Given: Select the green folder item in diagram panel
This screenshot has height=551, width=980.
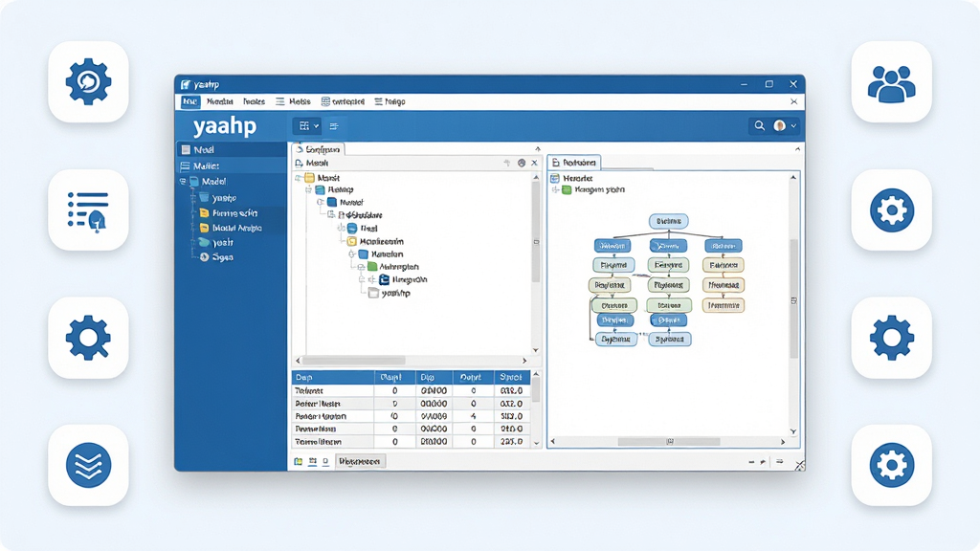Looking at the screenshot, I should pos(593,190).
